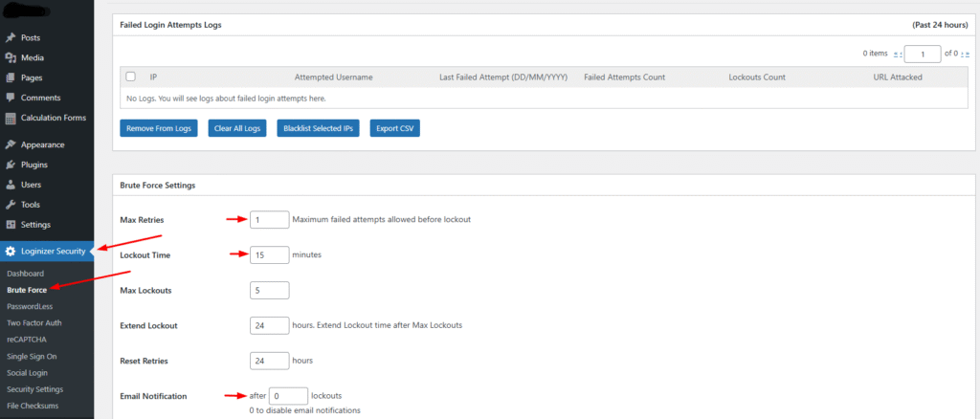Click the Last Failed Attempt column header

click(x=503, y=77)
